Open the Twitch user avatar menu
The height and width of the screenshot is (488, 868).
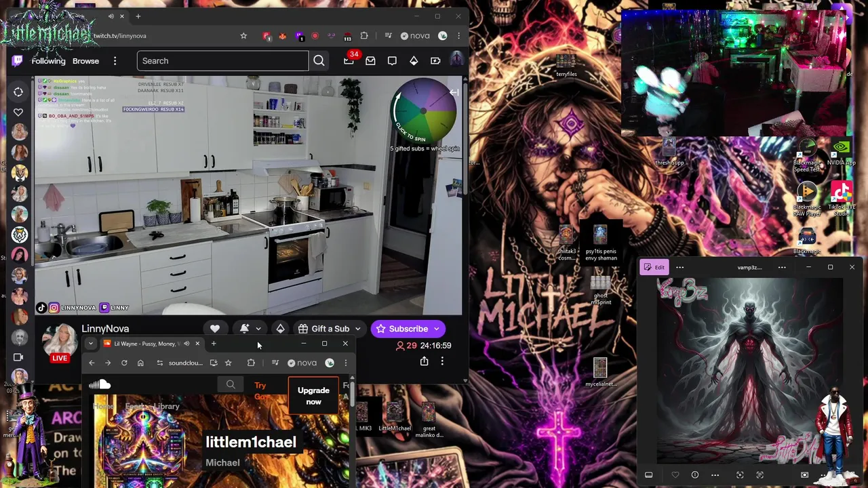tap(456, 61)
